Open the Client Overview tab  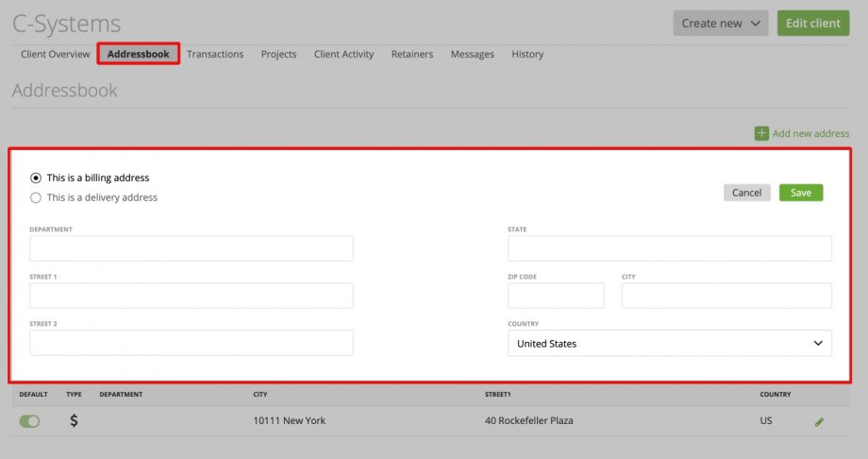click(x=56, y=54)
